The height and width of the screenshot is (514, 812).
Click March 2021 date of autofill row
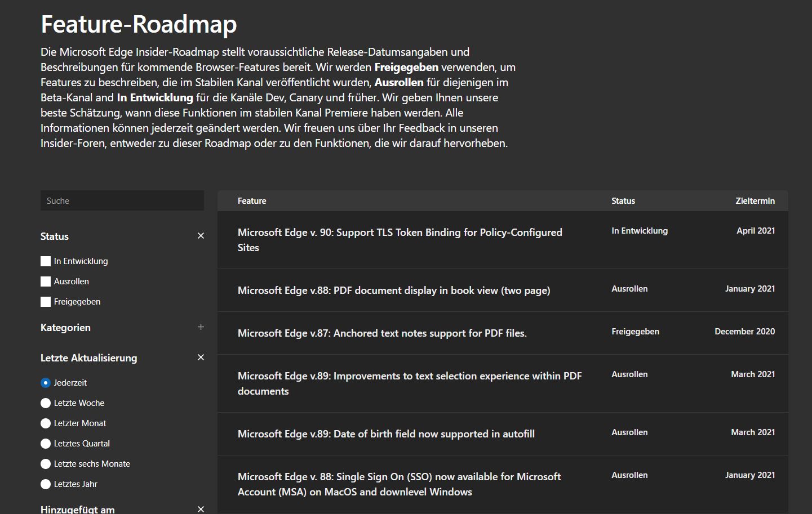(x=753, y=432)
